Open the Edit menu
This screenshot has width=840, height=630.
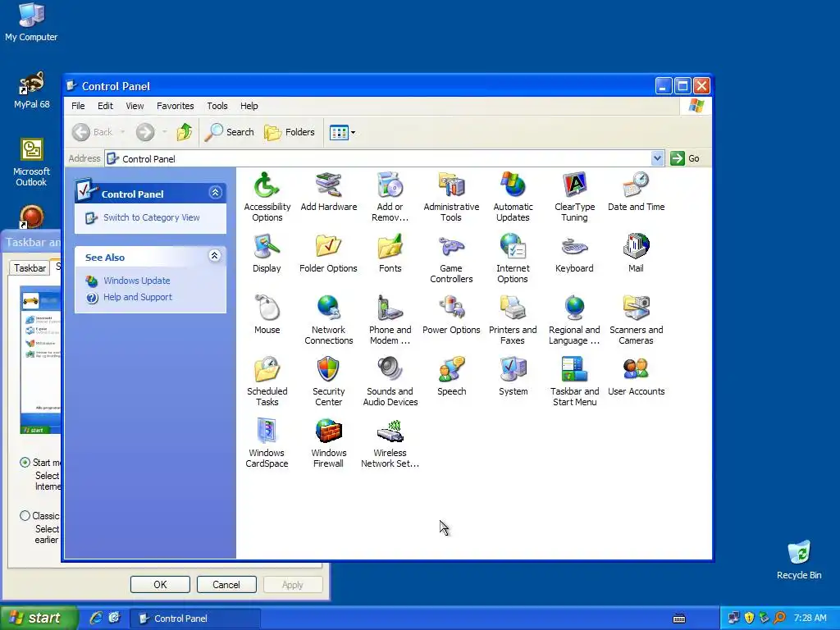(x=105, y=106)
